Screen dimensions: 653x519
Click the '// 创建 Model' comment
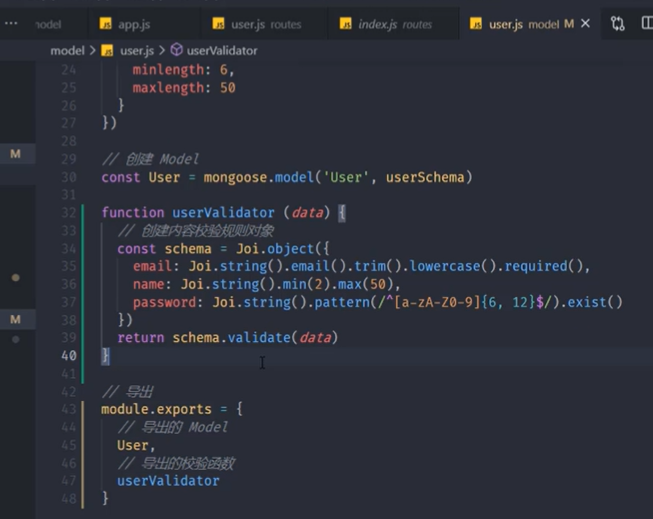click(150, 159)
